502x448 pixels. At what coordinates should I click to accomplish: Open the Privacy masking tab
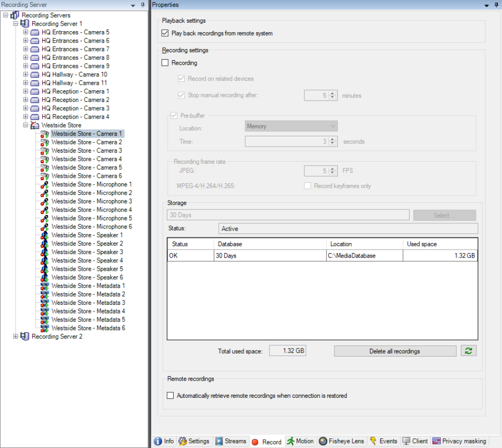tap(459, 441)
